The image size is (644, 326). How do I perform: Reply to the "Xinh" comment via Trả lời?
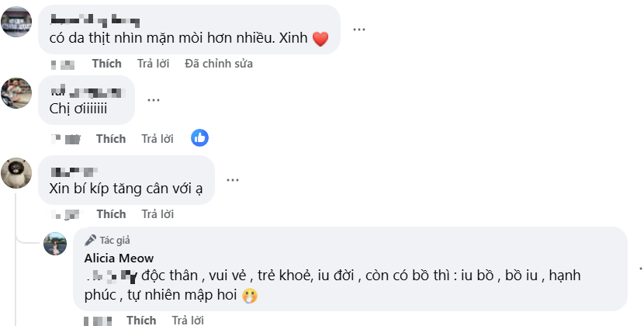pyautogui.click(x=153, y=64)
